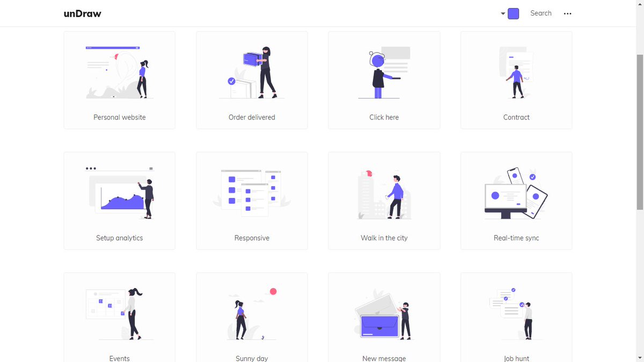Open the New message illustration
The height and width of the screenshot is (362, 644).
[384, 317]
